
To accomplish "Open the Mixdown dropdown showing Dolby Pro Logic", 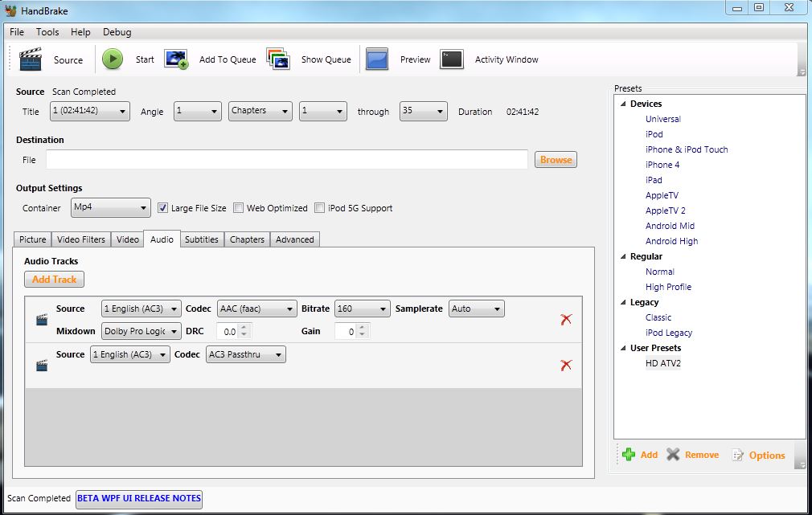I will click(x=141, y=331).
